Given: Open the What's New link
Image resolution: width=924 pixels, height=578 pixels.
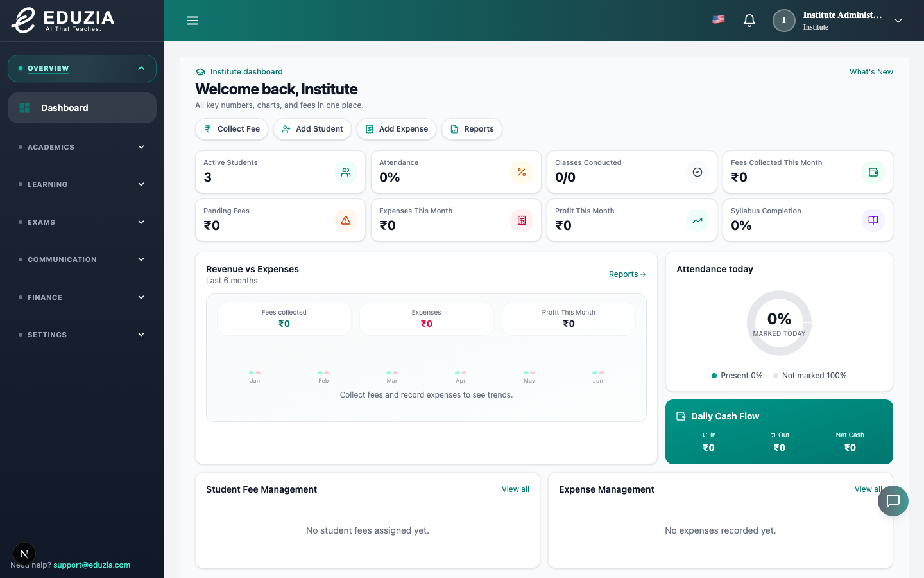Looking at the screenshot, I should point(871,72).
